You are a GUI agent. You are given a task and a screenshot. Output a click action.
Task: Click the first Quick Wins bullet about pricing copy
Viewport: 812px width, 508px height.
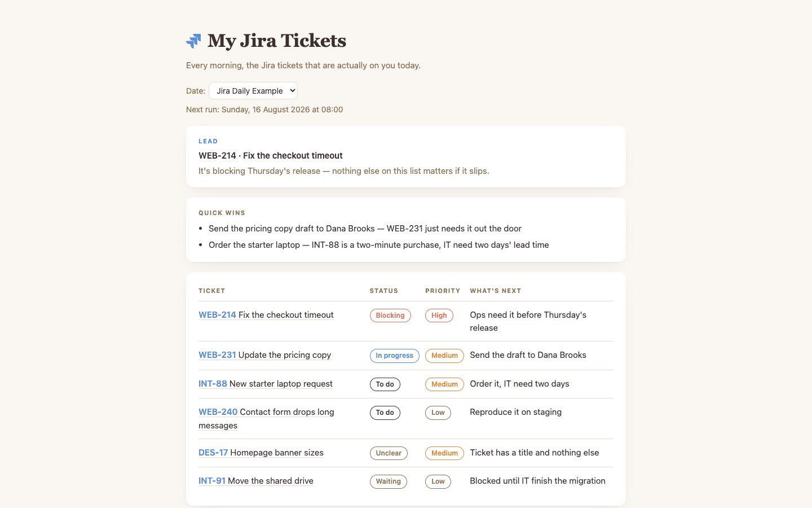point(365,229)
